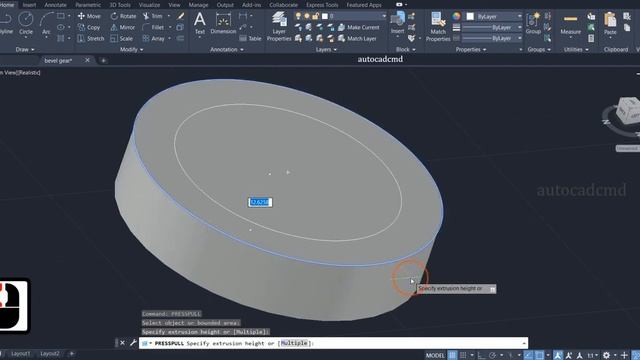640x360 pixels.
Task: Activate the Move tool
Action: tap(89, 16)
